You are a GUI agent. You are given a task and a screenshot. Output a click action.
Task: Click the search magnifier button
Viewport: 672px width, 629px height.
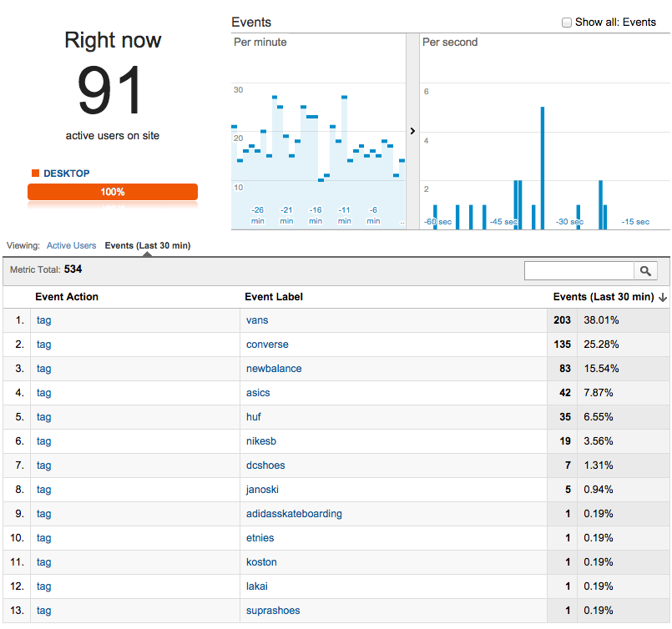[645, 270]
